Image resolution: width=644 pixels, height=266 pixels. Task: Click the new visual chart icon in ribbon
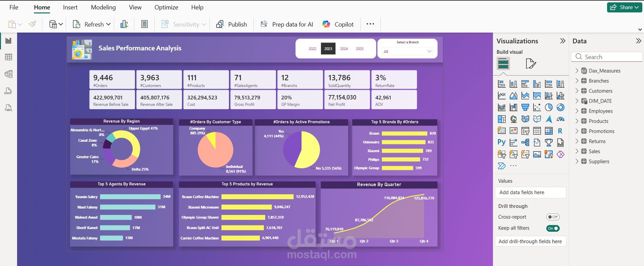coord(124,24)
